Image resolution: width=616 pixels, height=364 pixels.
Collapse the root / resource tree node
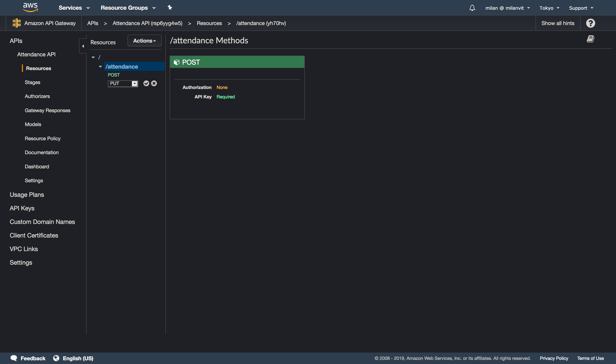(93, 57)
